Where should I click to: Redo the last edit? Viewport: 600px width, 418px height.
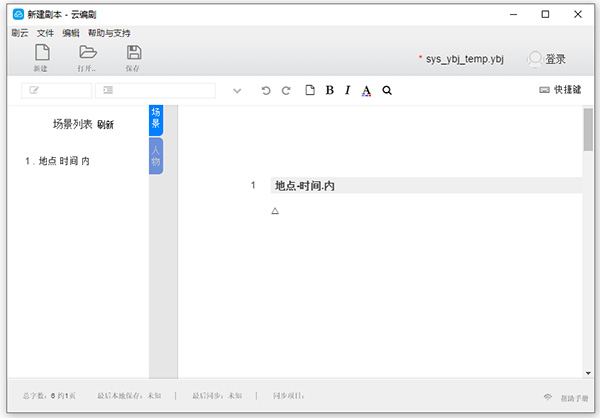point(286,91)
